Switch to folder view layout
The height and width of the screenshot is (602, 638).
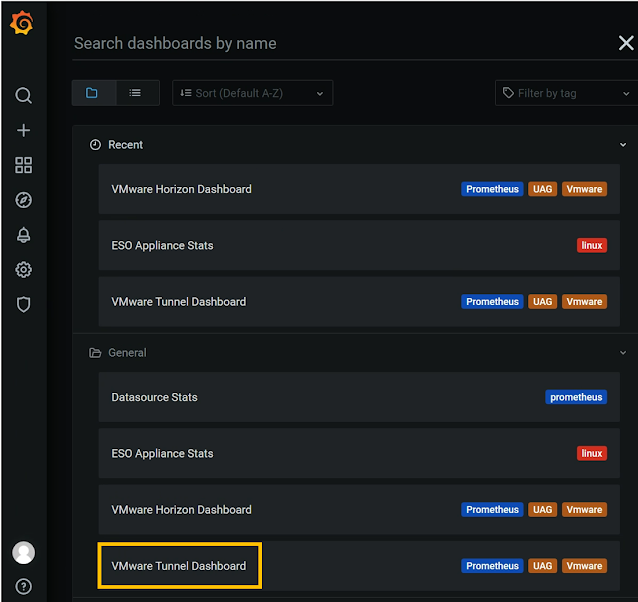click(94, 93)
